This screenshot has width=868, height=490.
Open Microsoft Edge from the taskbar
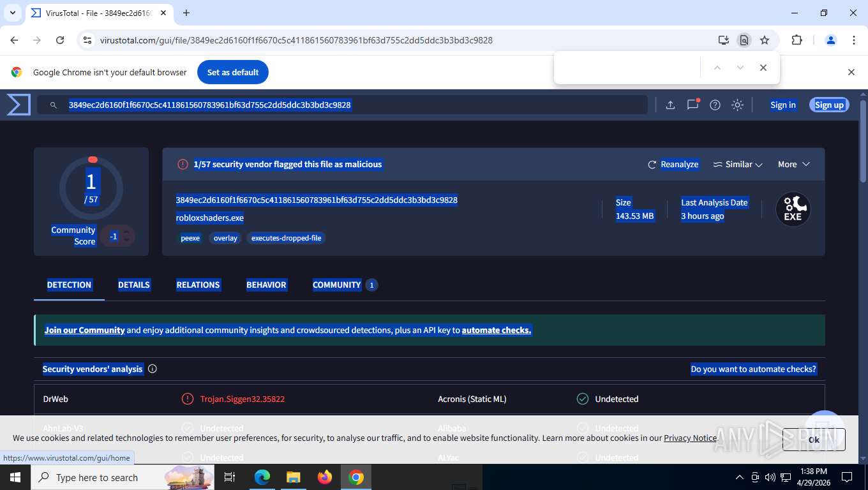coord(262,477)
